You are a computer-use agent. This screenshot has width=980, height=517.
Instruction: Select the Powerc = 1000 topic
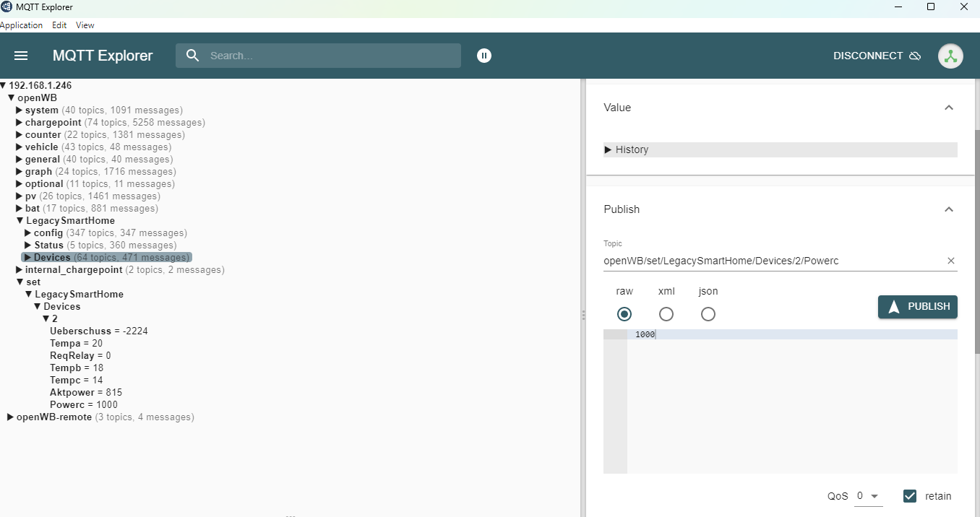point(84,405)
